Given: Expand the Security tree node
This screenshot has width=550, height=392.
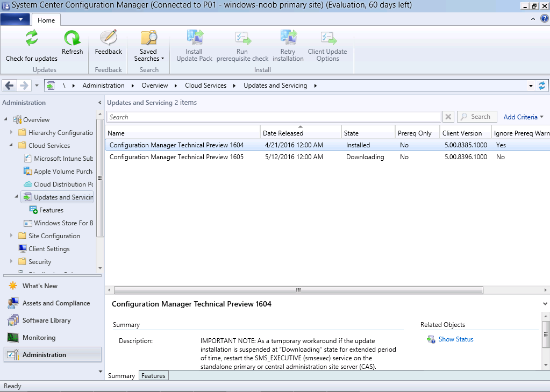Looking at the screenshot, I should [11, 261].
